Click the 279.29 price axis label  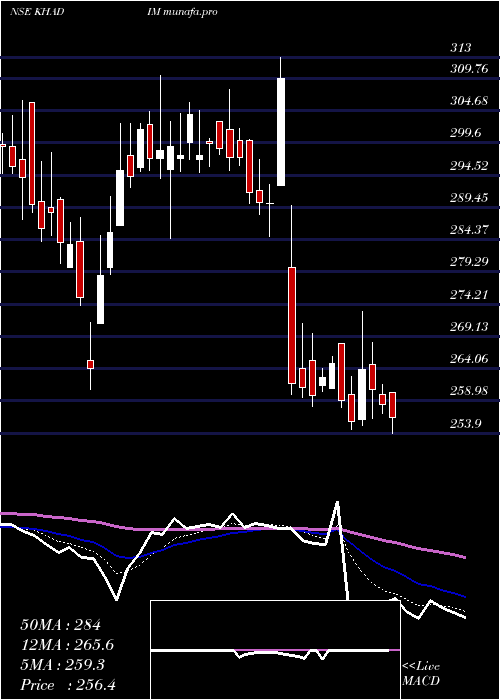(469, 262)
